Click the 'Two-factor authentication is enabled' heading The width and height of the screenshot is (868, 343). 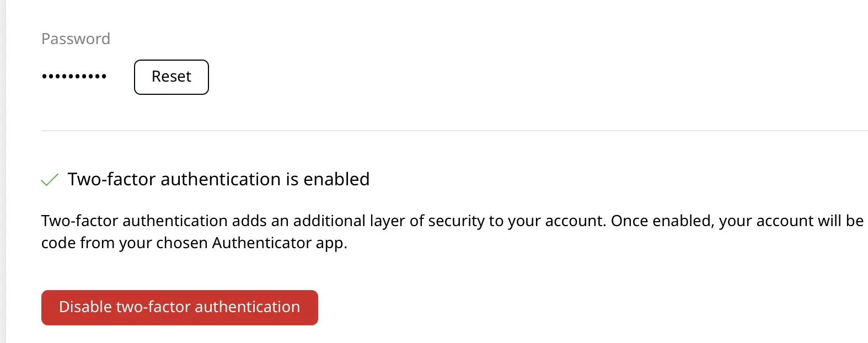pyautogui.click(x=218, y=179)
